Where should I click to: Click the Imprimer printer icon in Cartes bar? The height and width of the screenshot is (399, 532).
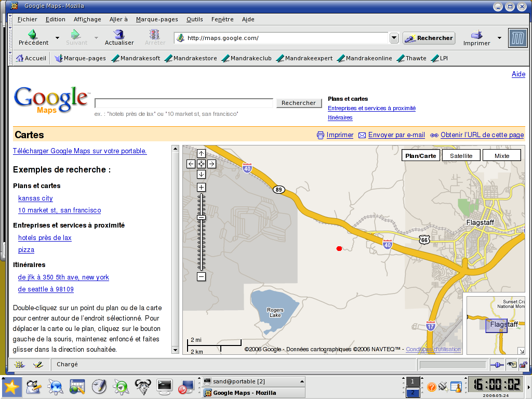point(320,136)
